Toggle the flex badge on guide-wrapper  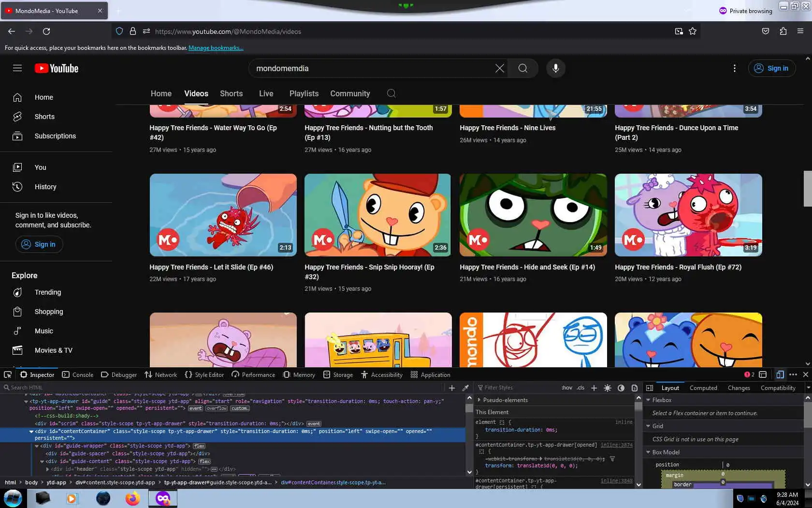click(199, 446)
